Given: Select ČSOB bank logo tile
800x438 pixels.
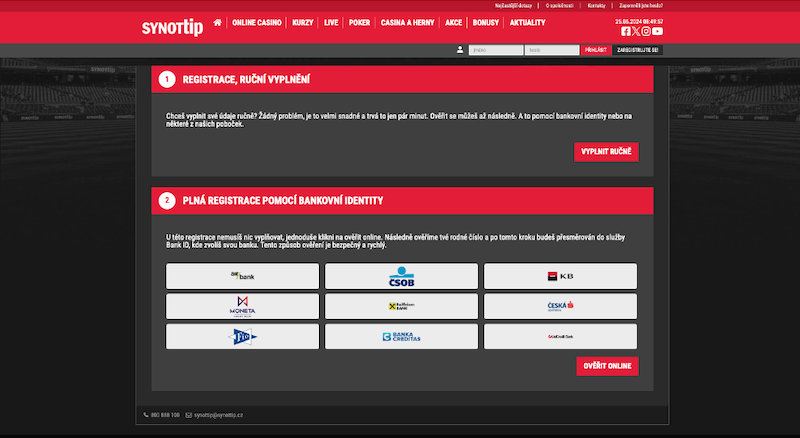Looking at the screenshot, I should pyautogui.click(x=402, y=276).
